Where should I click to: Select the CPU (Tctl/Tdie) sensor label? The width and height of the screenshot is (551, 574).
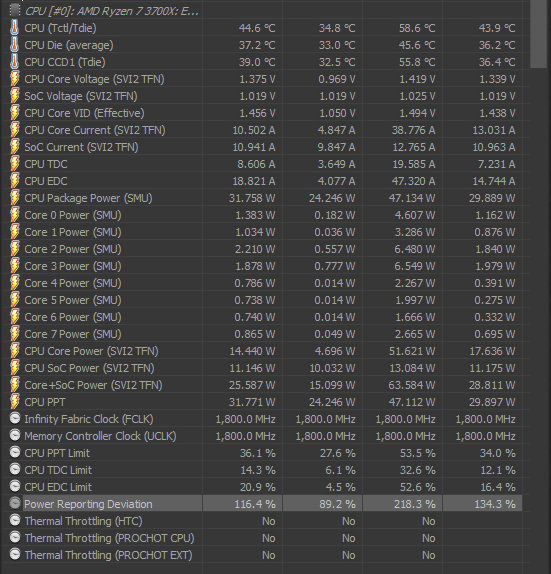(x=60, y=28)
